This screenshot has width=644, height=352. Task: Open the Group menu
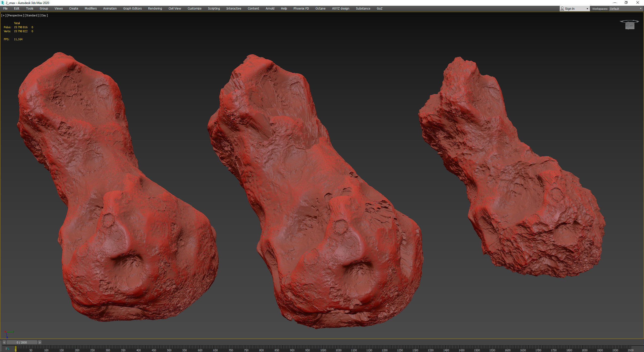coord(44,9)
